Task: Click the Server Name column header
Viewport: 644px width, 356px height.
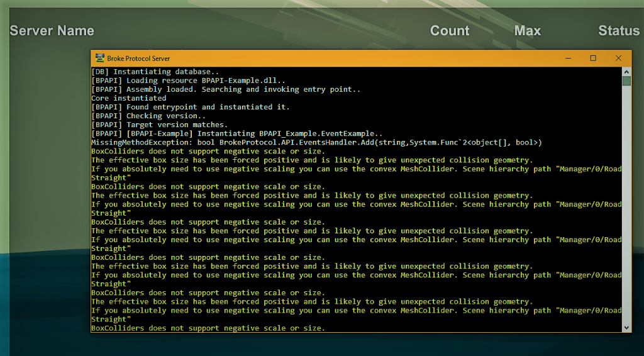Action: tap(52, 31)
